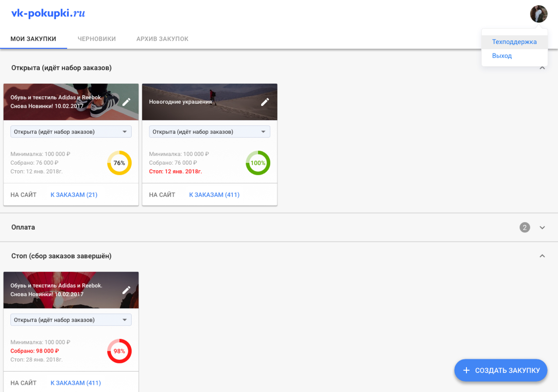Click На сайт on the 98% card
558x392 pixels.
pos(23,383)
